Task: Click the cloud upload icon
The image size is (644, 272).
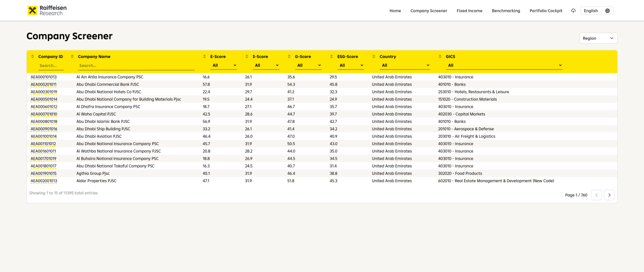Action: (x=573, y=11)
